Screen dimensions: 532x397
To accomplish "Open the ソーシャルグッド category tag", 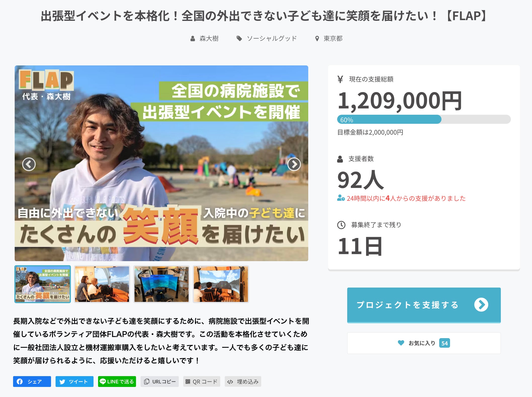I will tap(272, 38).
